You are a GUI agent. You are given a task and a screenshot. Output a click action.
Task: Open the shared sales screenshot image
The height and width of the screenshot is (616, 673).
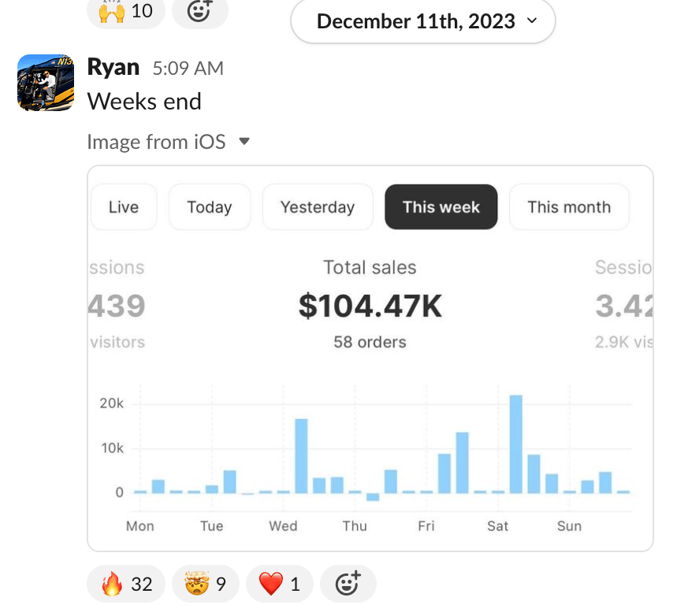pyautogui.click(x=370, y=394)
